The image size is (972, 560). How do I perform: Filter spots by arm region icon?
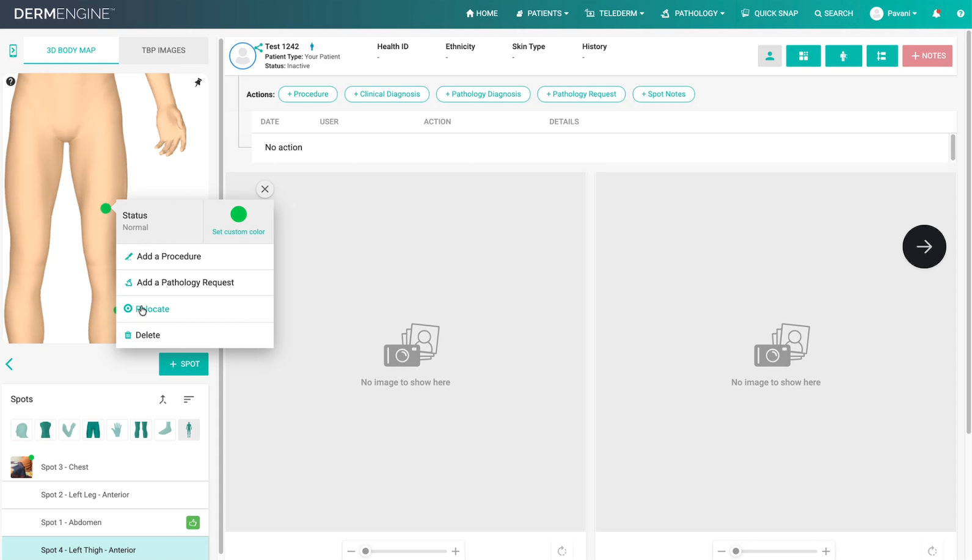tap(69, 430)
